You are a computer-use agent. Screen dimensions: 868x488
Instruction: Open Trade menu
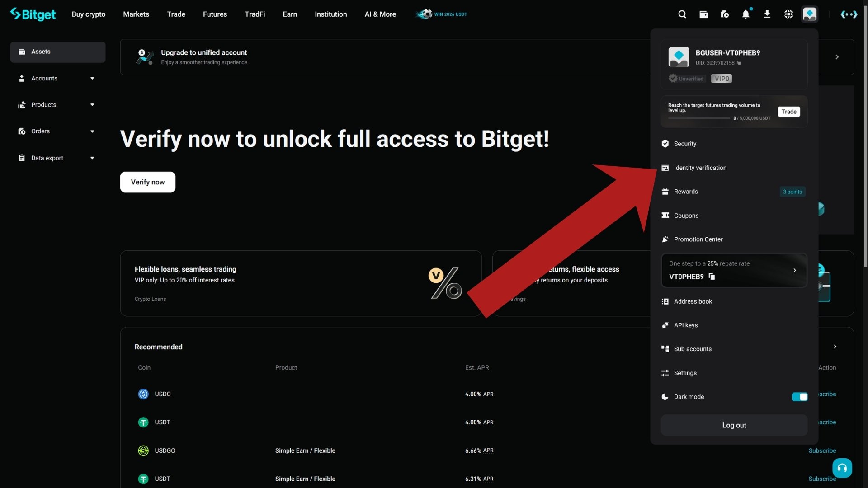tap(176, 14)
